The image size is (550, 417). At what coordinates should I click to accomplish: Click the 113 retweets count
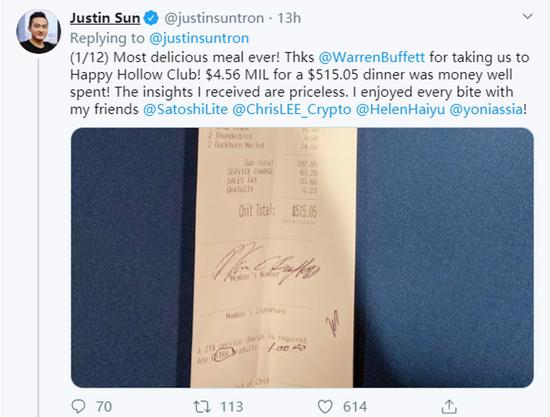[232, 406]
